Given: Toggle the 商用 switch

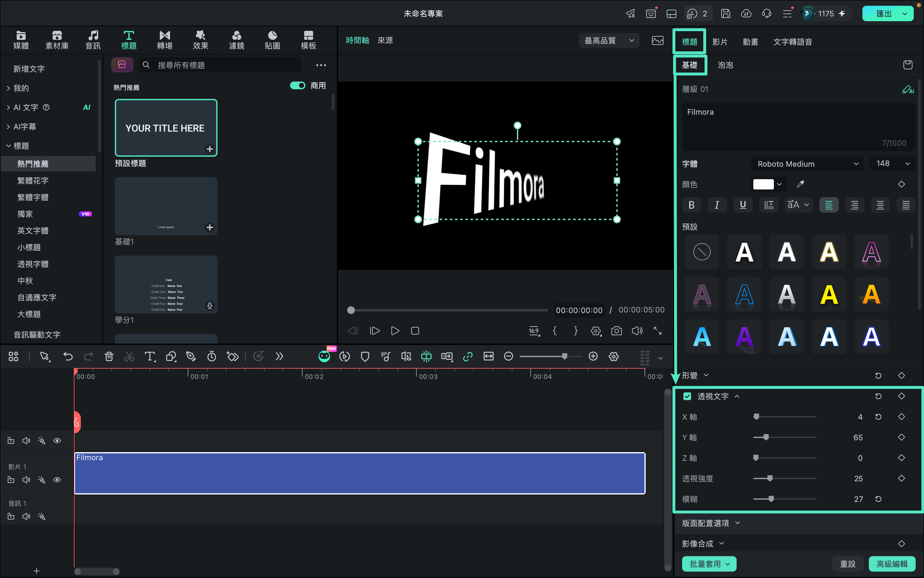Looking at the screenshot, I should pos(297,86).
